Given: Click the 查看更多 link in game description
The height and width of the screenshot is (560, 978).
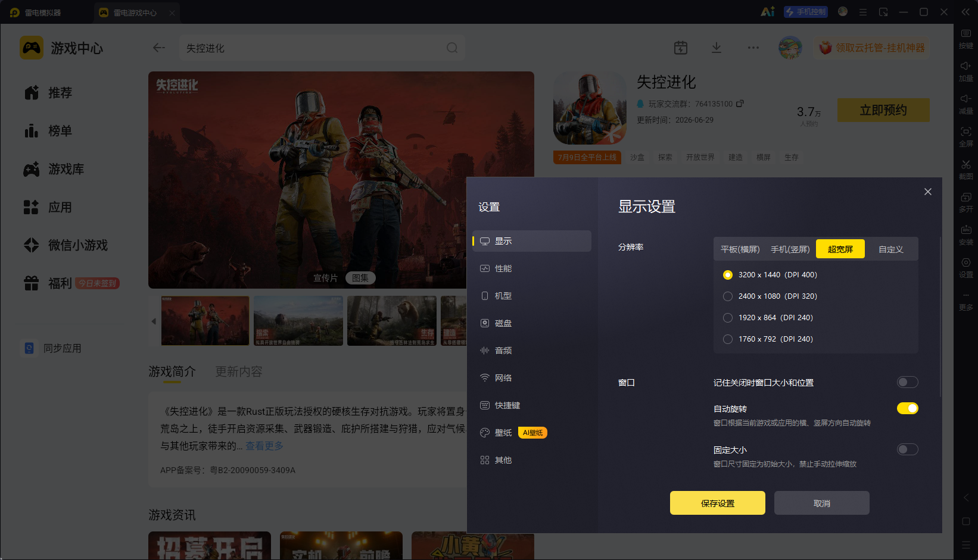Looking at the screenshot, I should click(264, 446).
